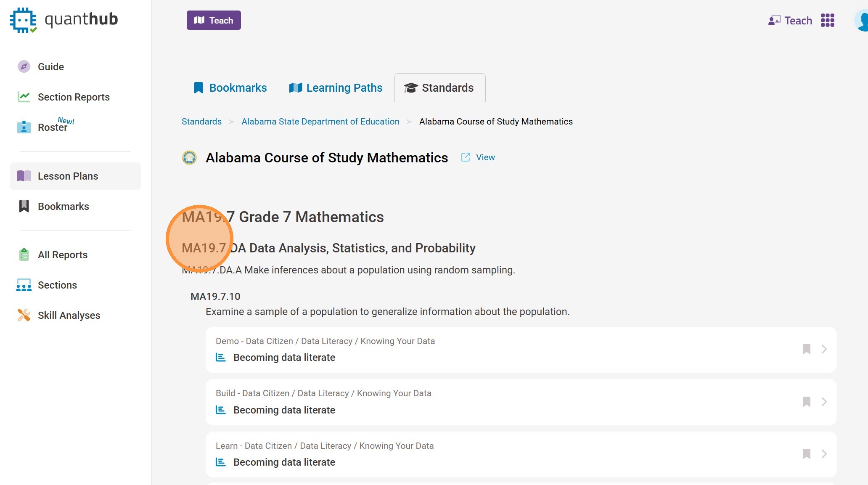Click the Alabama state seal icon
The image size is (868, 485).
[189, 157]
